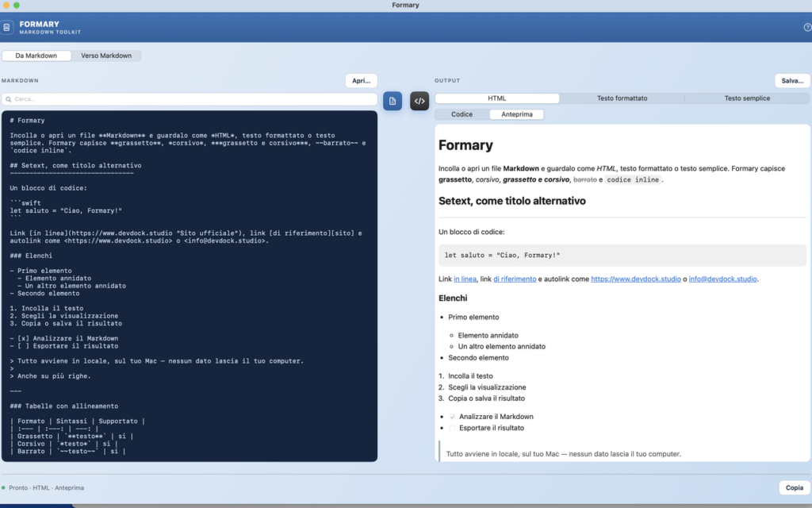The width and height of the screenshot is (812, 508).
Task: Click '## Setext, come titolo alternativo' source line
Action: [75, 165]
